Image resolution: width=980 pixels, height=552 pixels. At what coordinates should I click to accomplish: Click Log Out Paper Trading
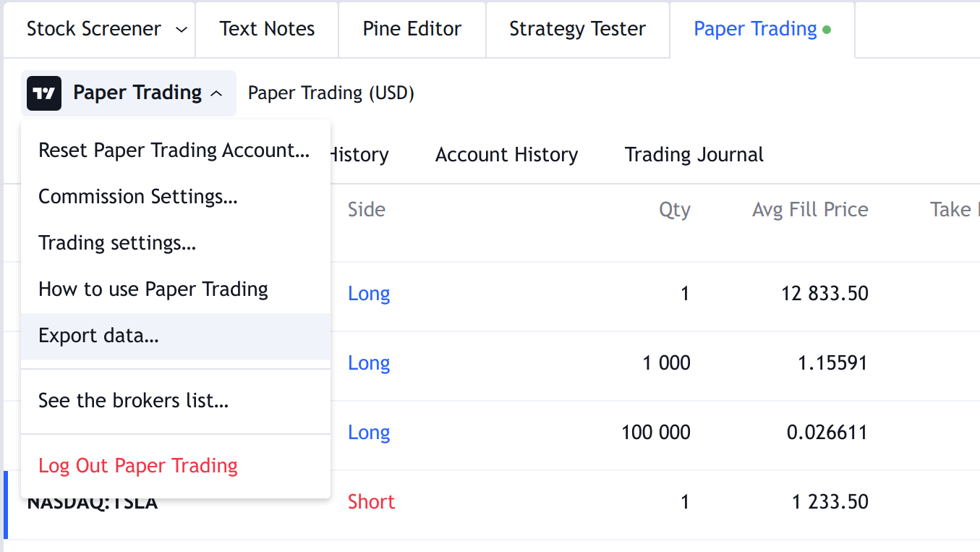pyautogui.click(x=175, y=466)
